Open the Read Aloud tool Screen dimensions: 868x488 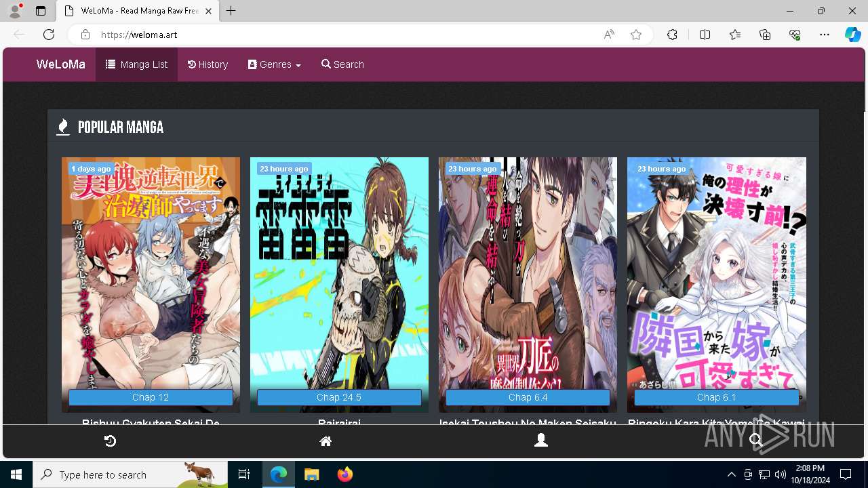[609, 35]
